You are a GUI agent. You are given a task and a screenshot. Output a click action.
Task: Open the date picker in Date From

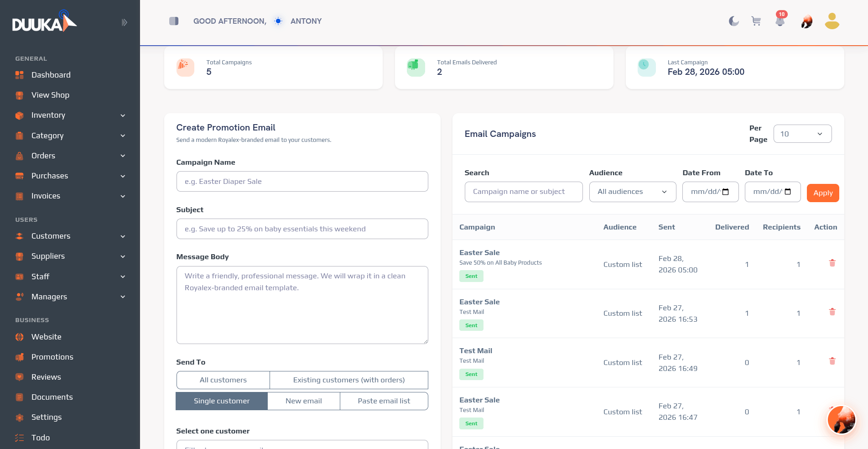pyautogui.click(x=726, y=192)
